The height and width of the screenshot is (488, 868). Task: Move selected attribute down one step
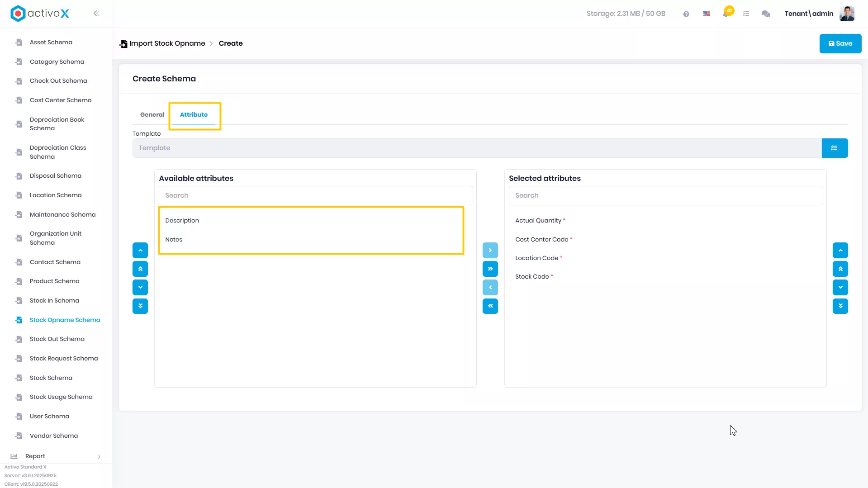click(x=840, y=287)
